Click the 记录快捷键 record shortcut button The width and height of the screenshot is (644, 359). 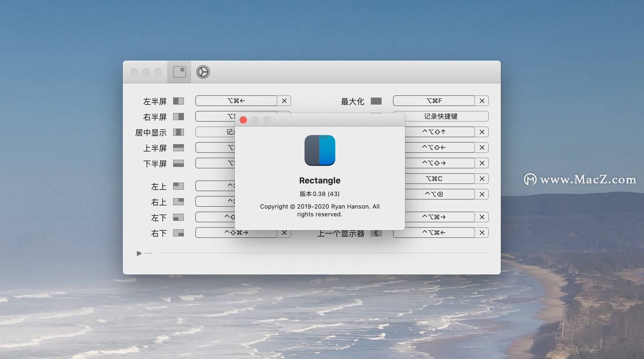pyautogui.click(x=441, y=116)
